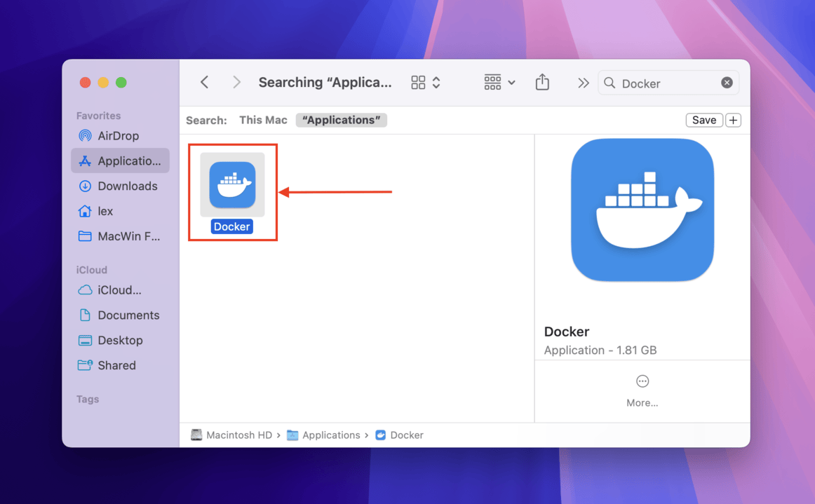Viewport: 815px width, 504px height.
Task: Save the current search
Action: pyautogui.click(x=704, y=120)
